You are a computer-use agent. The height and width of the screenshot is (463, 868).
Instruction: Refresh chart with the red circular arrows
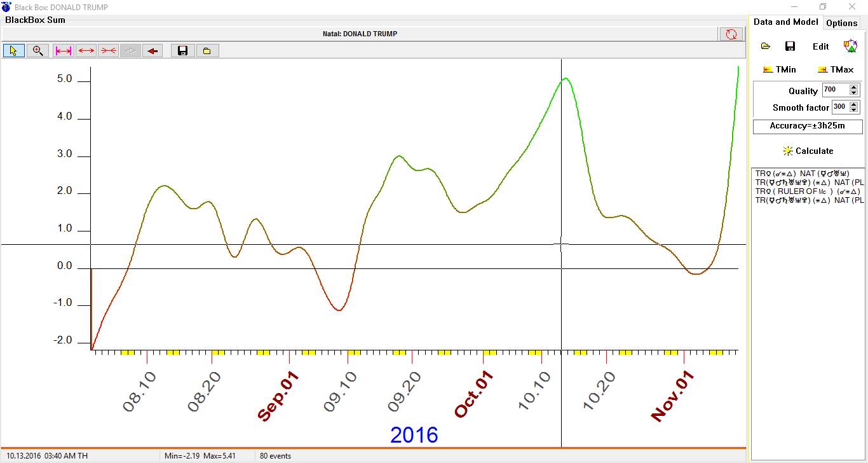pos(731,34)
